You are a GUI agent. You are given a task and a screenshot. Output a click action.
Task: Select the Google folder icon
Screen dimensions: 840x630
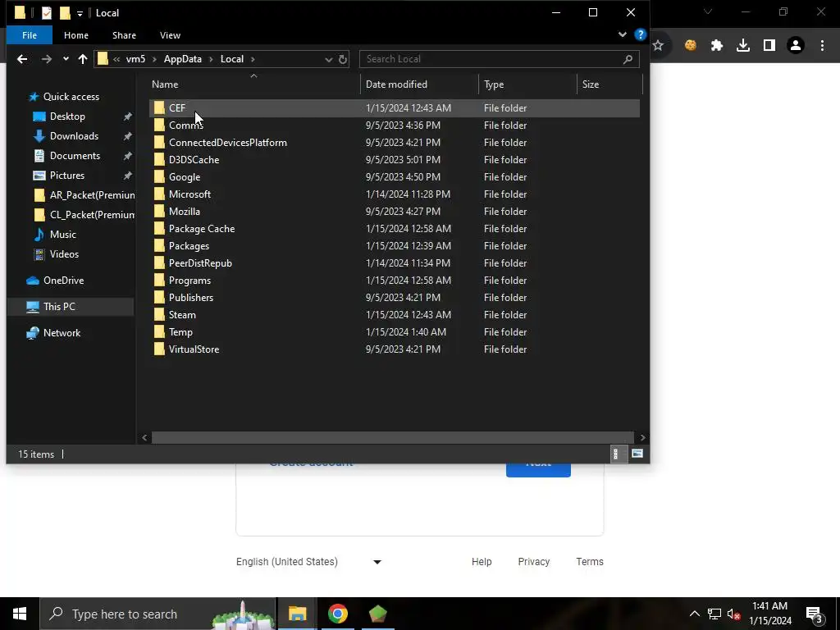159,177
